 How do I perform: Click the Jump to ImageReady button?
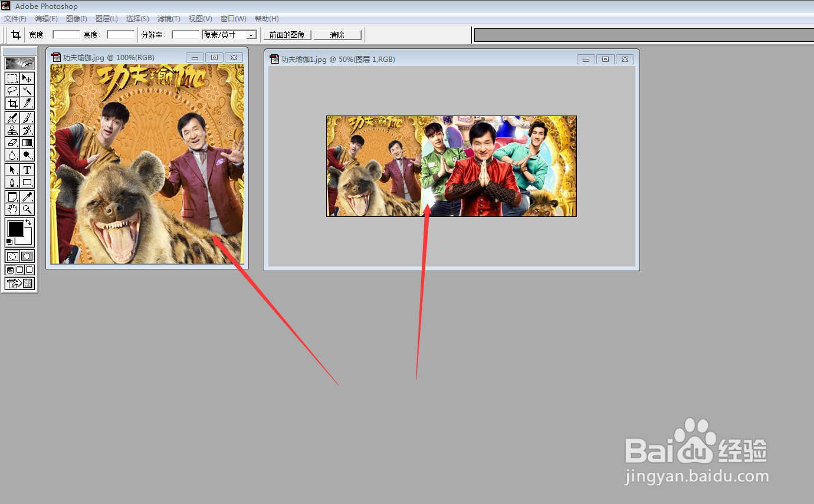click(x=19, y=284)
